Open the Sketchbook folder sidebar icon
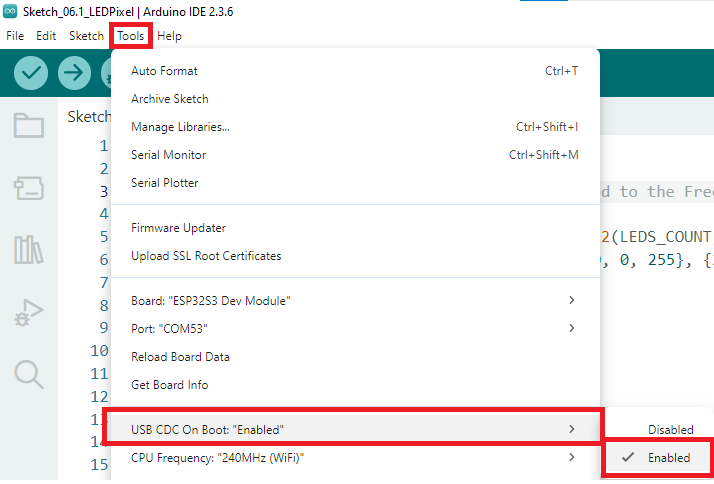 [x=29, y=125]
